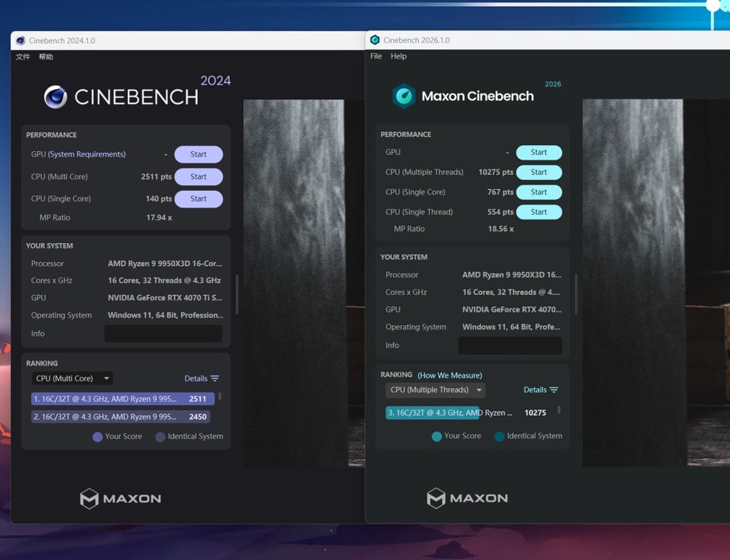Screen dimensions: 730x560
Task: Click Info input field in Cinebench 2024
Action: click(163, 334)
